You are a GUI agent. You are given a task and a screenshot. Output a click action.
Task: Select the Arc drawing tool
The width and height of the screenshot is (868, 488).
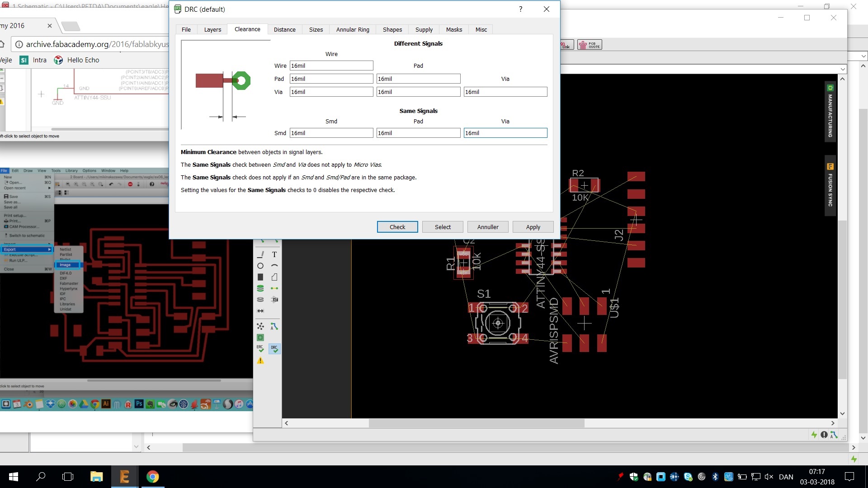pyautogui.click(x=274, y=266)
